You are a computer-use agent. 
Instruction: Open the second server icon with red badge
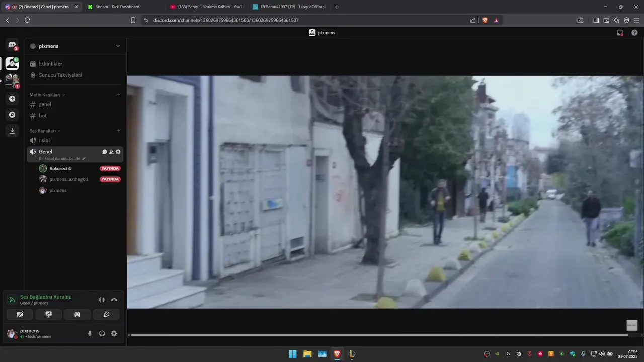pos(12,80)
